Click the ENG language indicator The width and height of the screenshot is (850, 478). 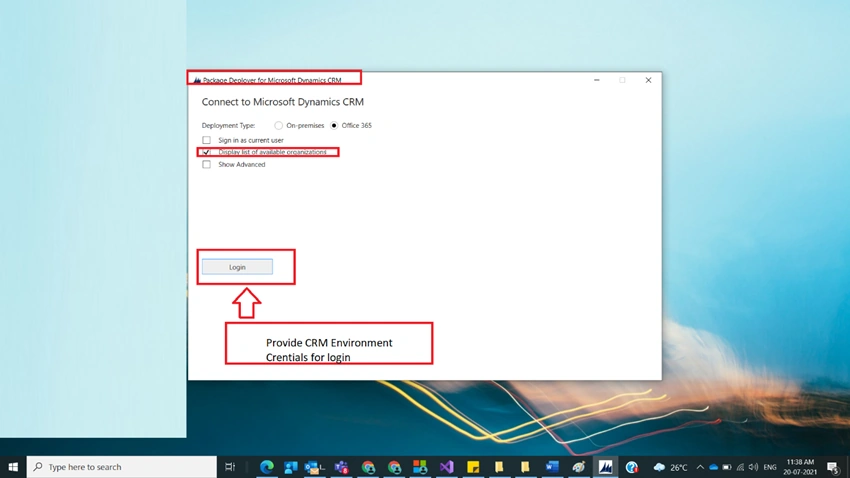tap(770, 467)
